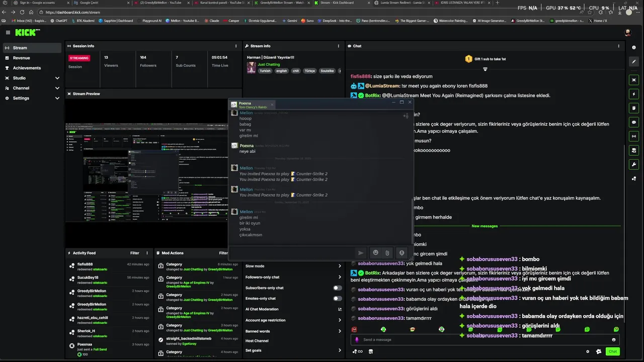The width and height of the screenshot is (644, 362).
Task: Expand the Settings sidebar section
Action: [32, 98]
